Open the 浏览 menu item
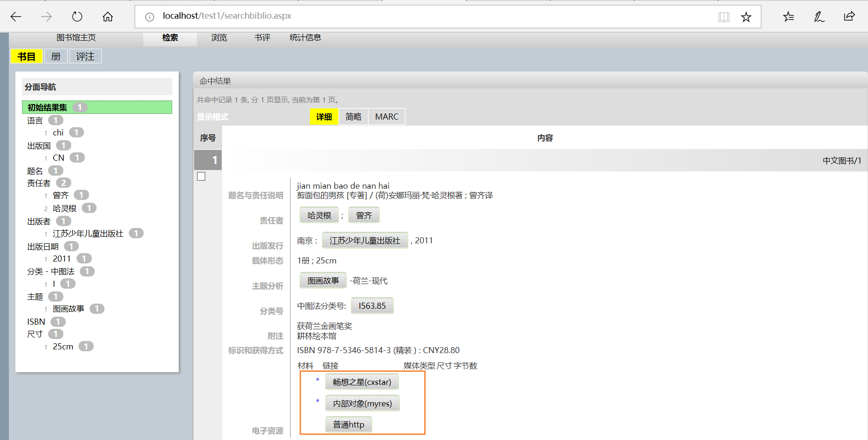868x440 pixels. click(218, 38)
